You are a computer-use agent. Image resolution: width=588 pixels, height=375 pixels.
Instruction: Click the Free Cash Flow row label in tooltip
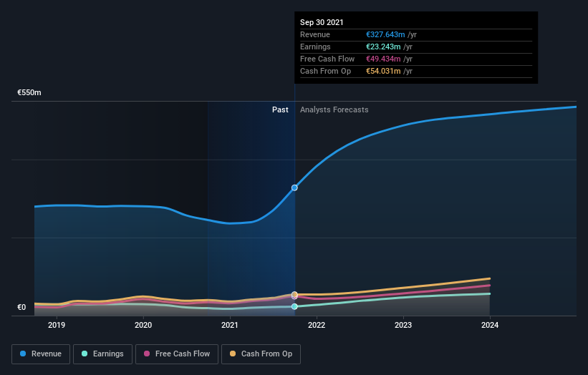[327, 59]
